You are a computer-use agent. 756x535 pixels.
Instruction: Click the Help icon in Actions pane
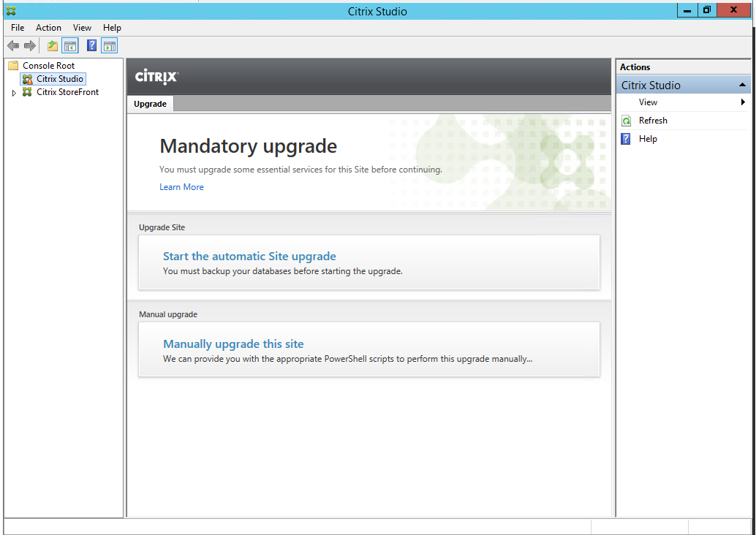(x=626, y=140)
